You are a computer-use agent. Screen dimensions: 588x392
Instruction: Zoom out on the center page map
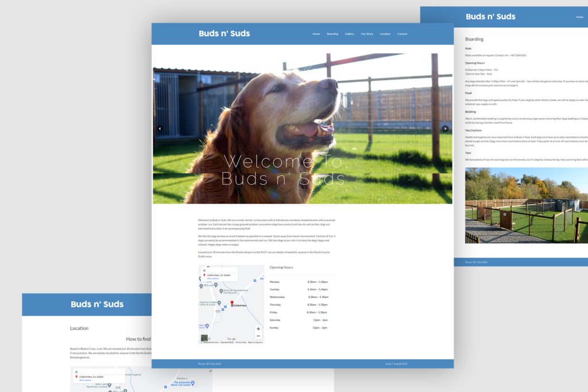[x=258, y=336]
